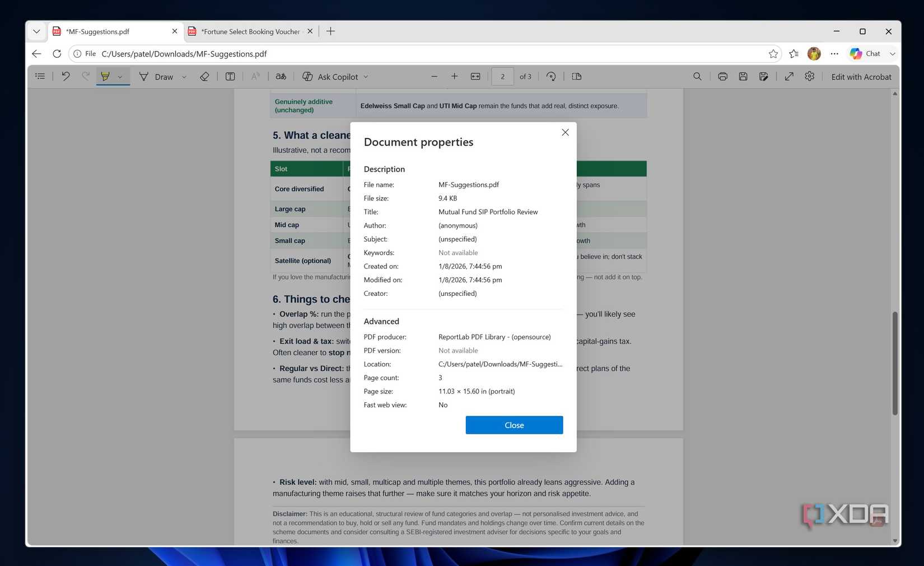The width and height of the screenshot is (924, 566).
Task: Close the Document properties dialog with X
Action: click(x=565, y=132)
